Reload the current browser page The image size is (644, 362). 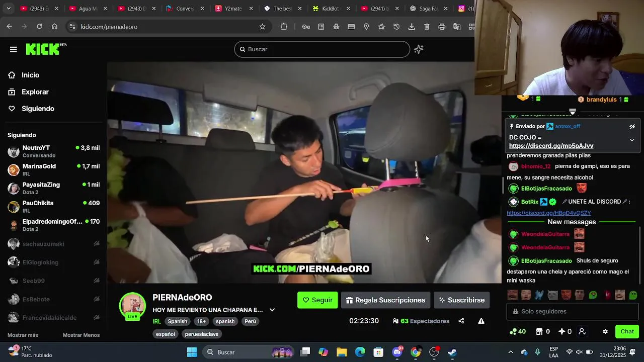point(39,27)
